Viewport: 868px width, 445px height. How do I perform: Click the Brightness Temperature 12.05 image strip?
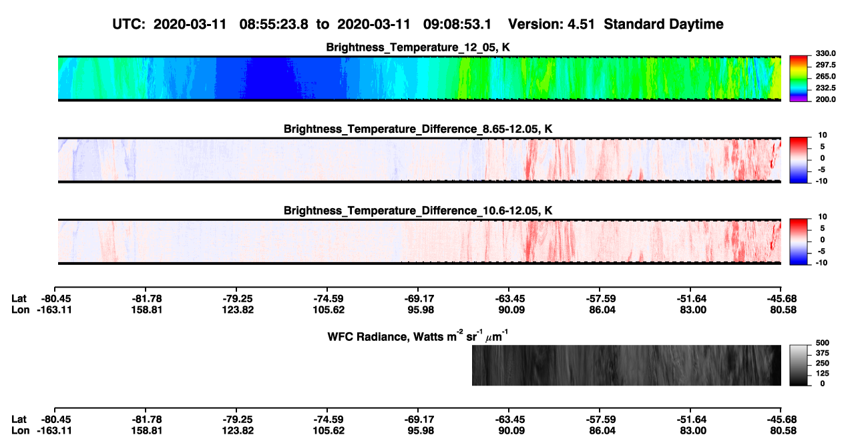pos(419,78)
